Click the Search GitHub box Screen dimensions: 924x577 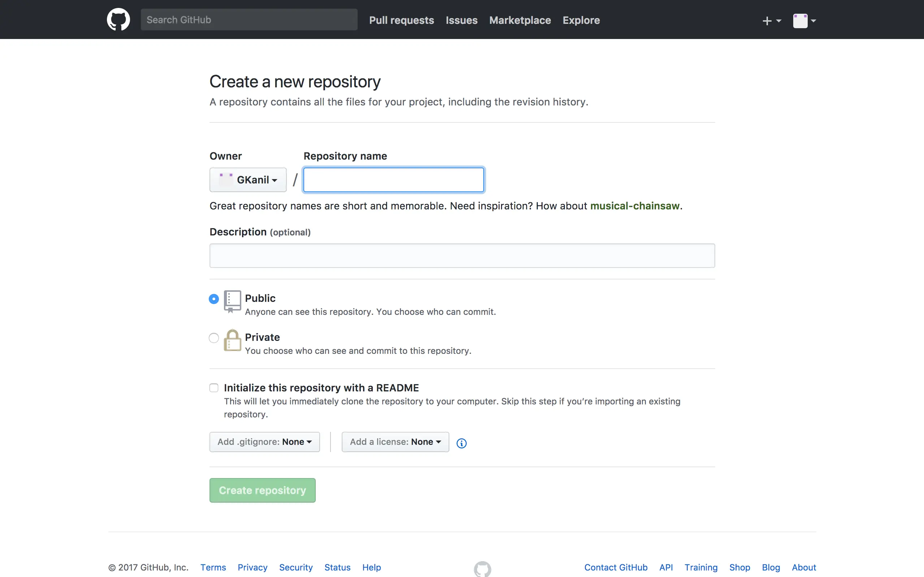pos(249,20)
